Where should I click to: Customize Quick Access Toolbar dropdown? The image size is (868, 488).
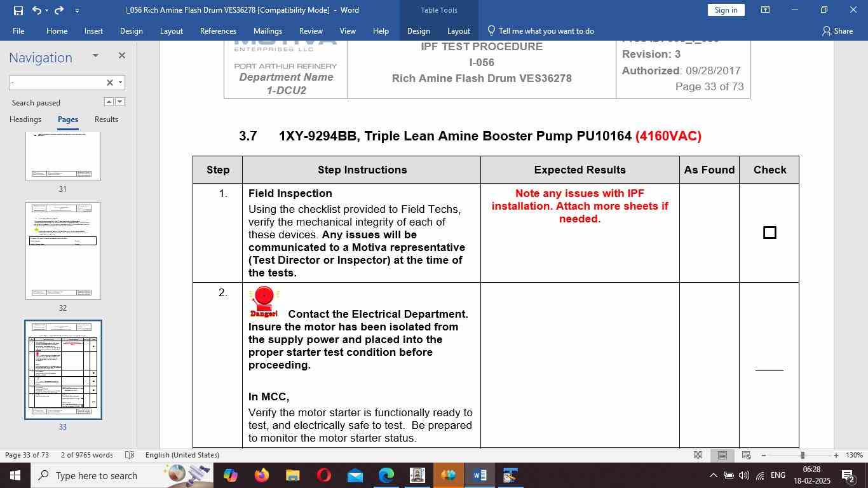click(77, 10)
